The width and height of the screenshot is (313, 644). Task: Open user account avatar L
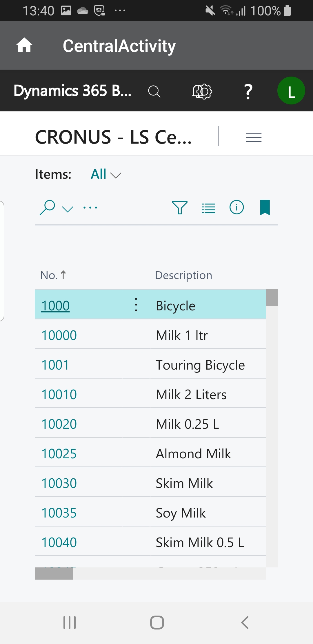point(291,91)
